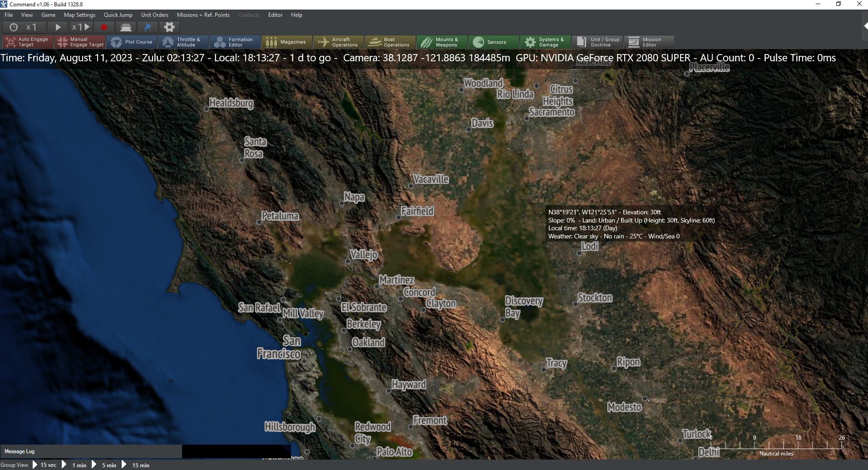Open Aircraft Operations
This screenshot has height=470, width=868.
pyautogui.click(x=339, y=42)
